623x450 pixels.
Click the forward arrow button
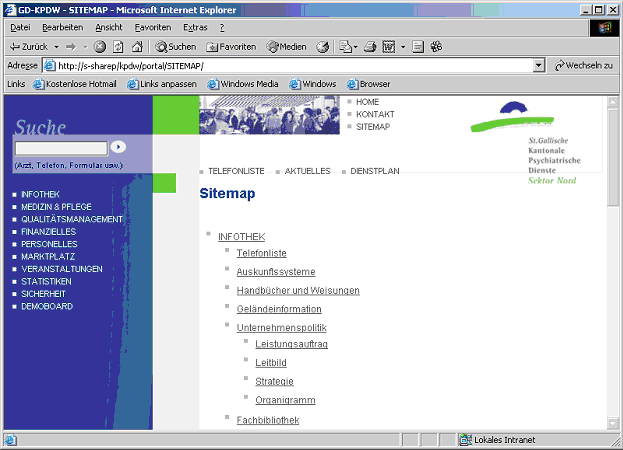71,47
